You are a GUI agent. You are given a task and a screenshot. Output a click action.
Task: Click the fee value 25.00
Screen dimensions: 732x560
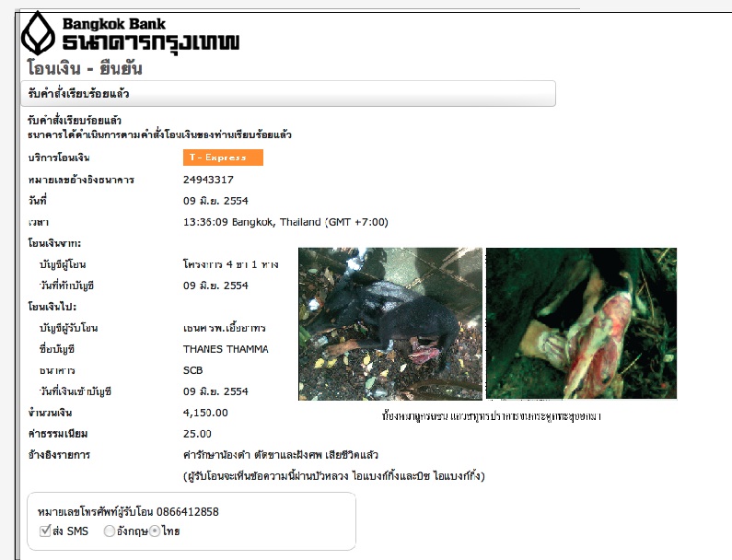click(197, 434)
